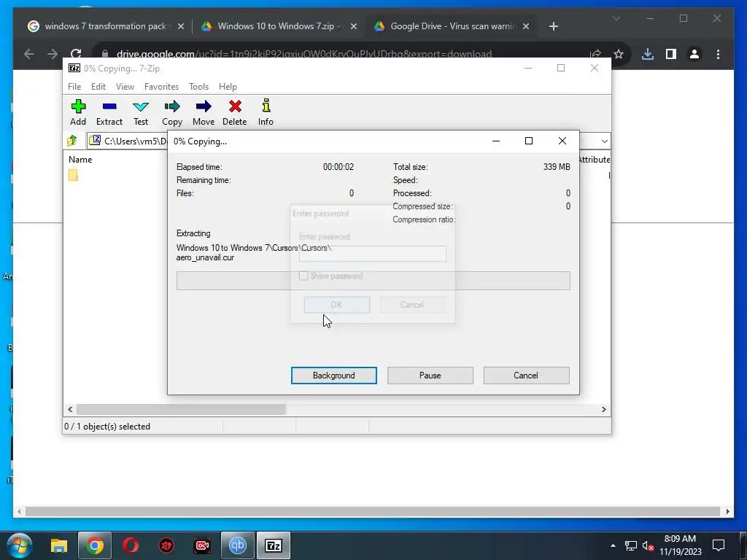The width and height of the screenshot is (747, 560).
Task: Switch to Windows 10 to Windows 7.zip tab
Action: [279, 26]
